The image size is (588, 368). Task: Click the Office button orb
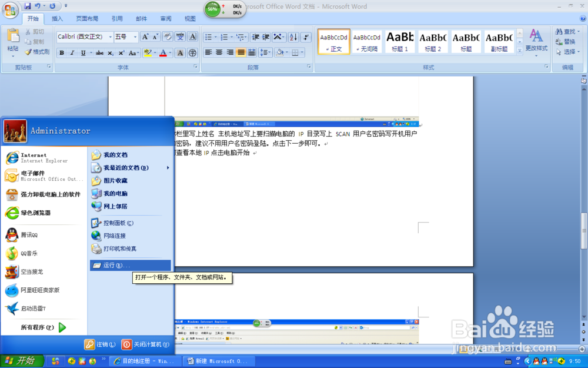tap(10, 10)
